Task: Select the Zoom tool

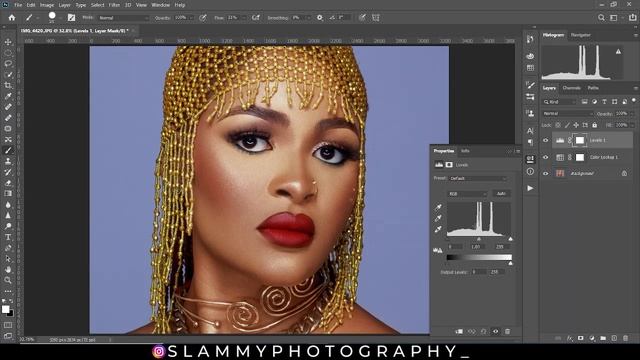Action: pos(8,280)
